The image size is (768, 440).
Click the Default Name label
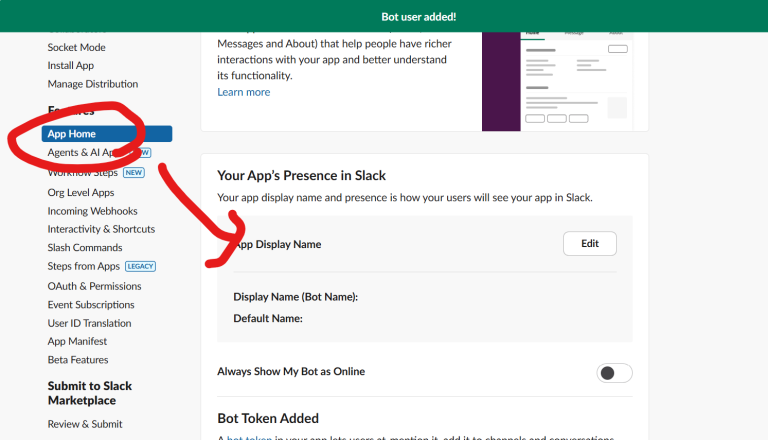[x=268, y=318]
